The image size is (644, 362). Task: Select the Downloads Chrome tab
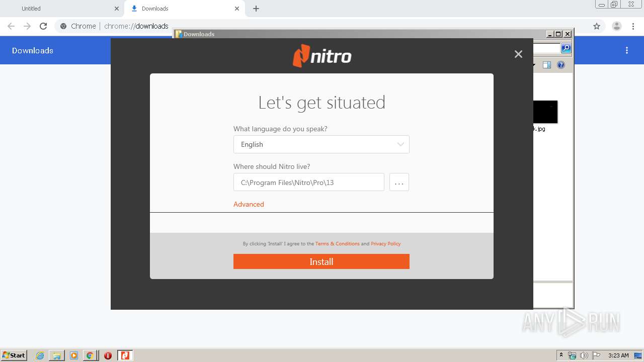click(185, 9)
